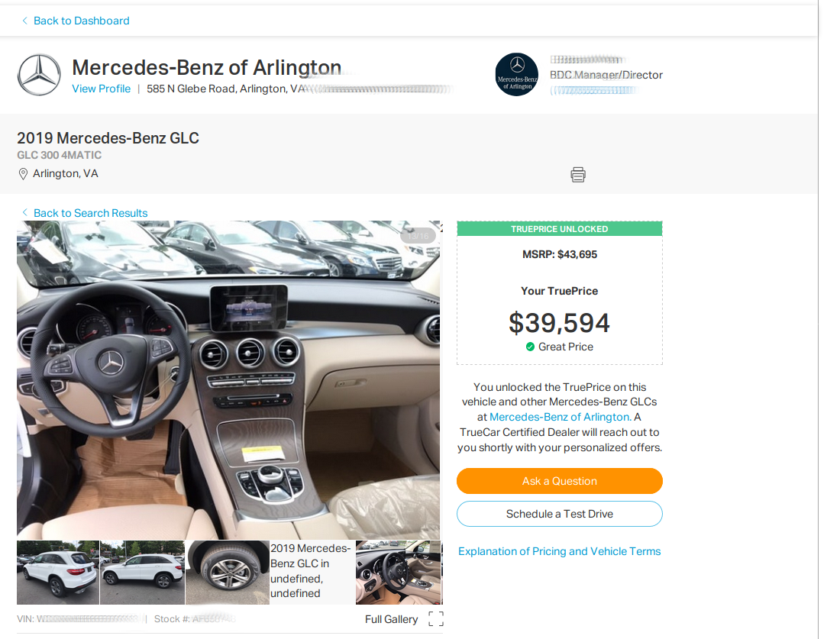The height and width of the screenshot is (639, 840).
Task: Return to Search Results
Action: [x=90, y=212]
